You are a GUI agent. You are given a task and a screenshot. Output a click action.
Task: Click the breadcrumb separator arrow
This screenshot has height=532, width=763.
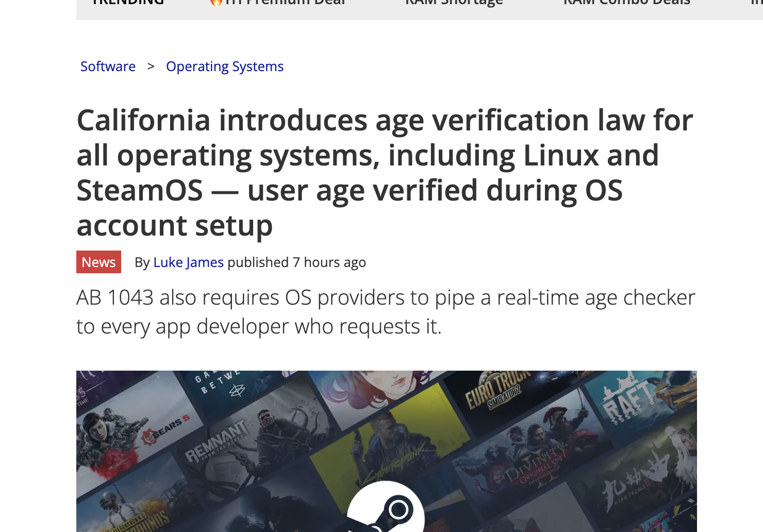(x=151, y=66)
